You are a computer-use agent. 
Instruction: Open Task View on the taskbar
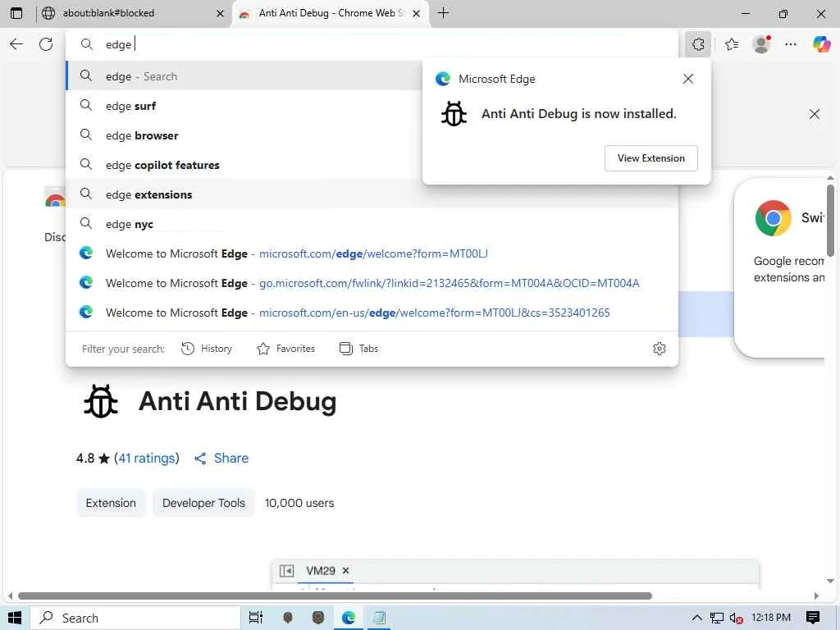click(x=256, y=618)
